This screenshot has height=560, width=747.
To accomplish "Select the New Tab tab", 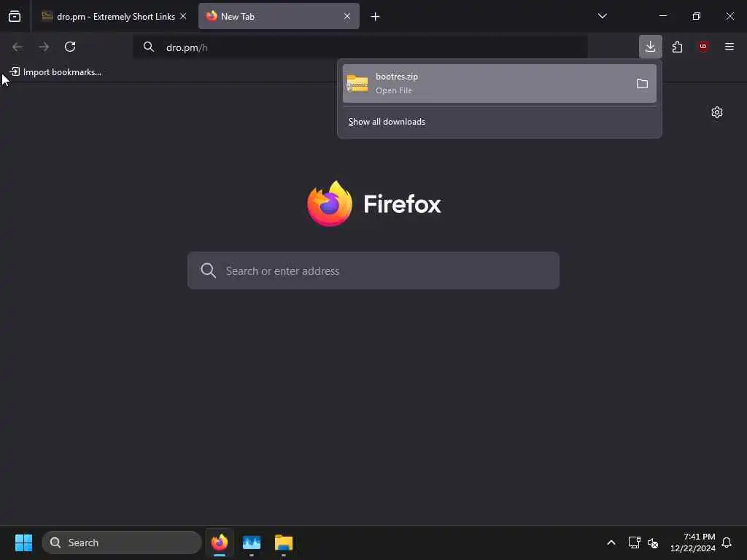I will click(x=279, y=16).
